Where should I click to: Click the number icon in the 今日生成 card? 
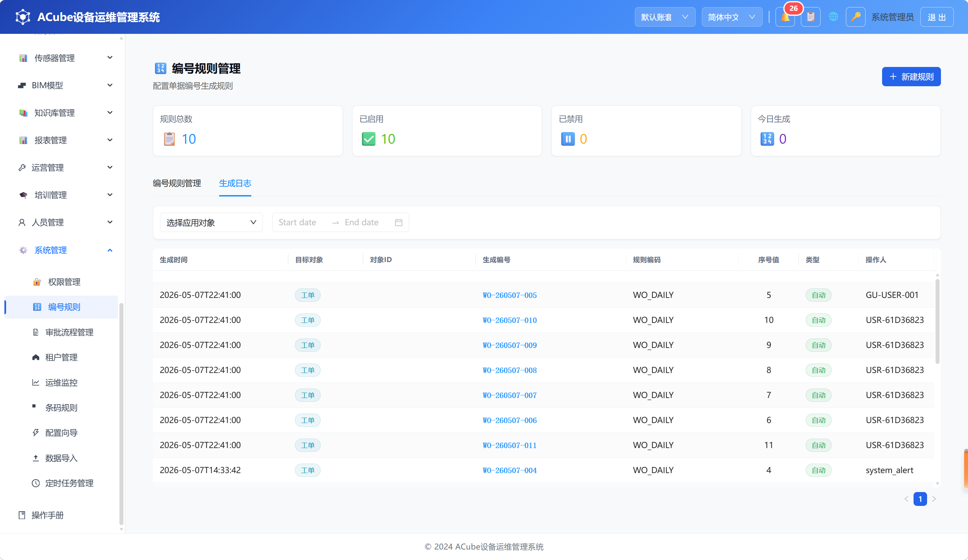pos(767,139)
